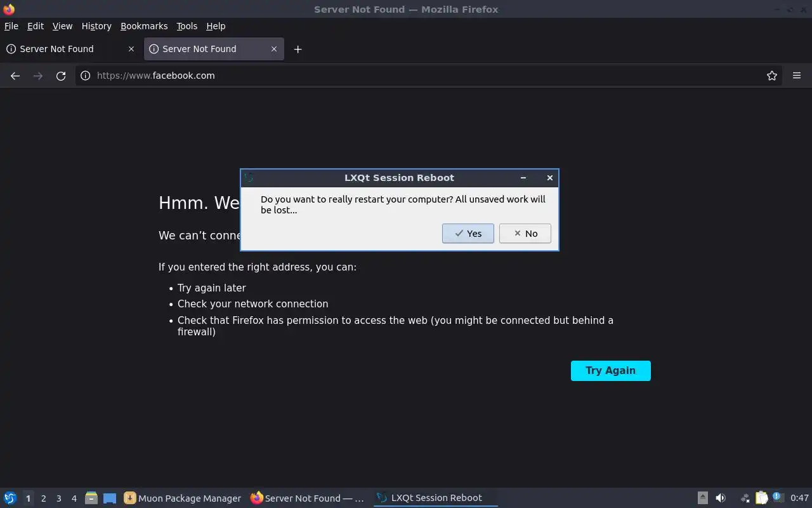Click the 'Try again later' bullet text
812x508 pixels.
212,288
